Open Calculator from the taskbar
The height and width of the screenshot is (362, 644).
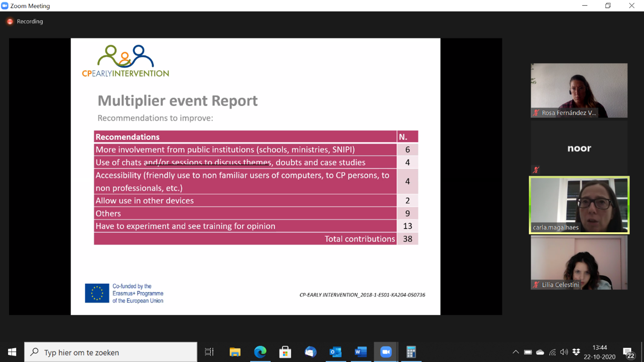[x=411, y=352]
